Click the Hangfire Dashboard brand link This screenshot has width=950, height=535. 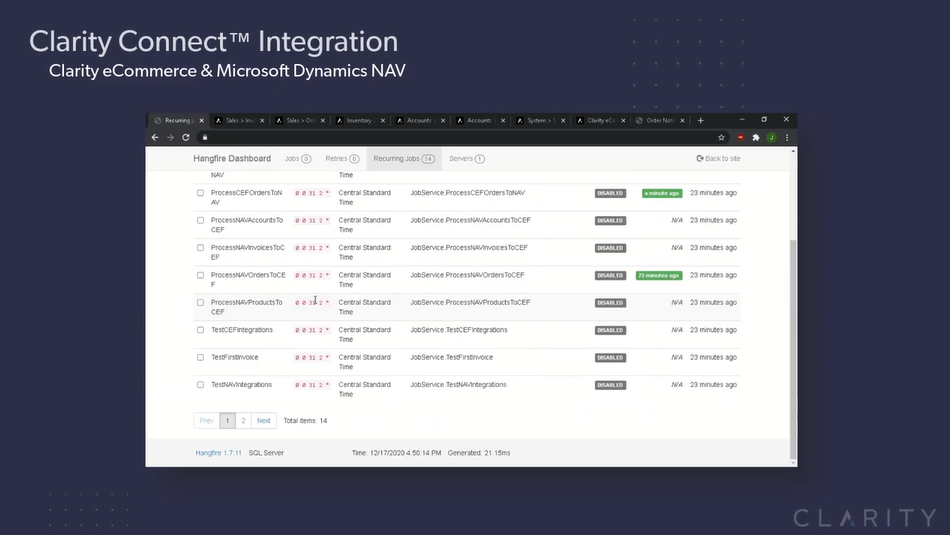(x=232, y=159)
